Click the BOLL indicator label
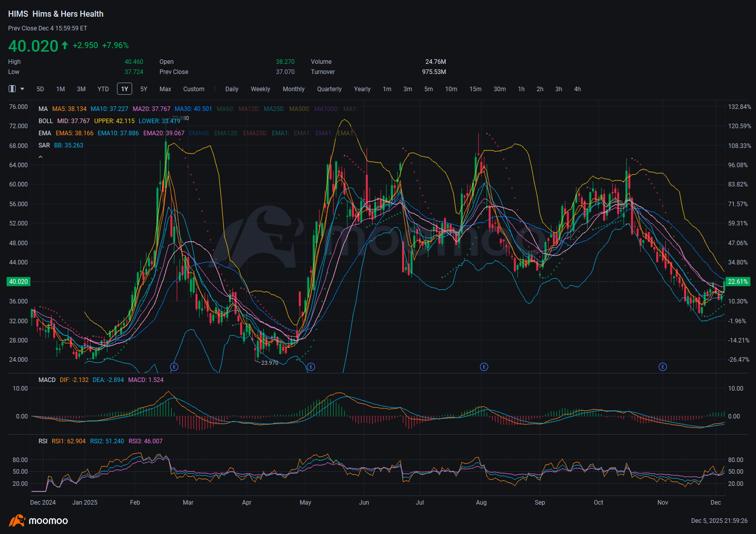This screenshot has height=534, width=756. (46, 121)
